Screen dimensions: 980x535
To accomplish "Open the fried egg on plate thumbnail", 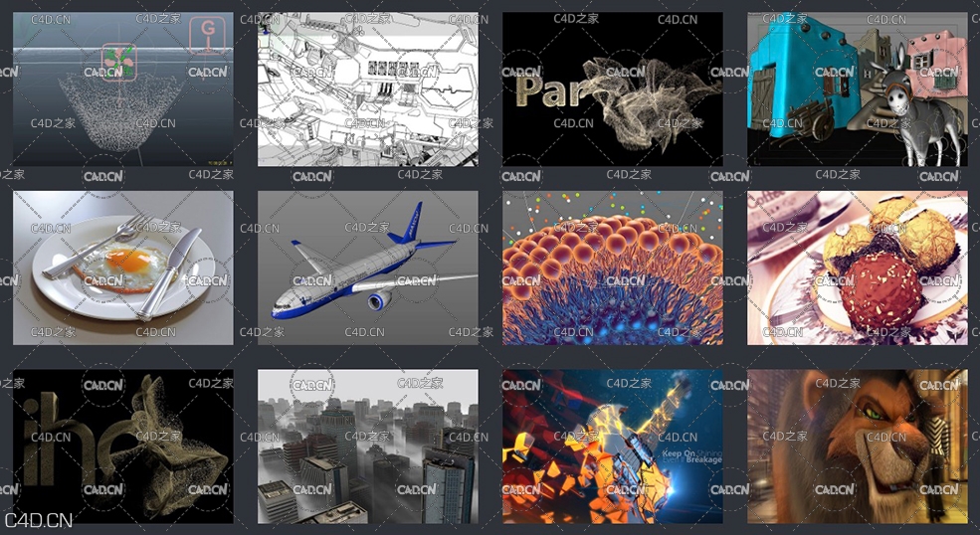I will 123,268.
